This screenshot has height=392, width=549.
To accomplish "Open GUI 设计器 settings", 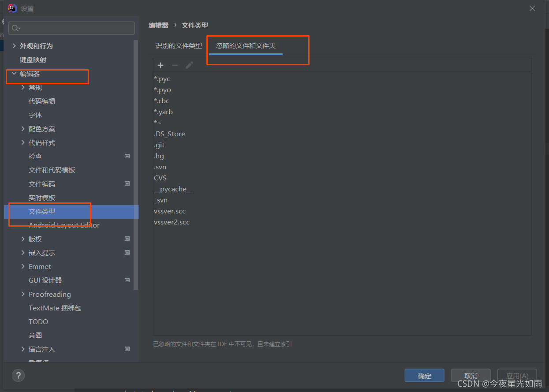I will tap(45, 280).
